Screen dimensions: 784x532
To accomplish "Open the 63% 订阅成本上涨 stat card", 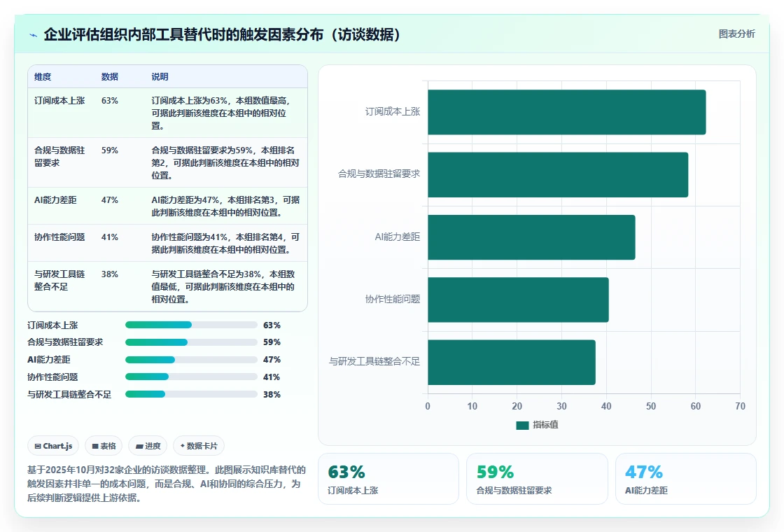I will 388,479.
